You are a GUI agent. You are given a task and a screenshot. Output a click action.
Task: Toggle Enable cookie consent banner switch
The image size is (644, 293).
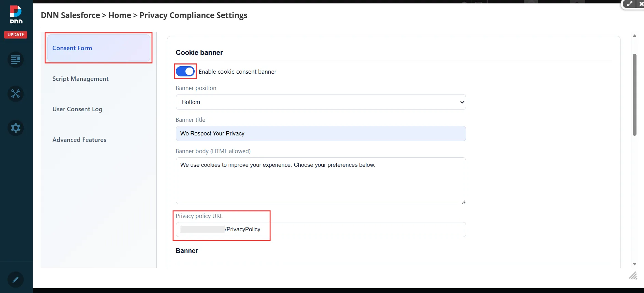(x=185, y=71)
